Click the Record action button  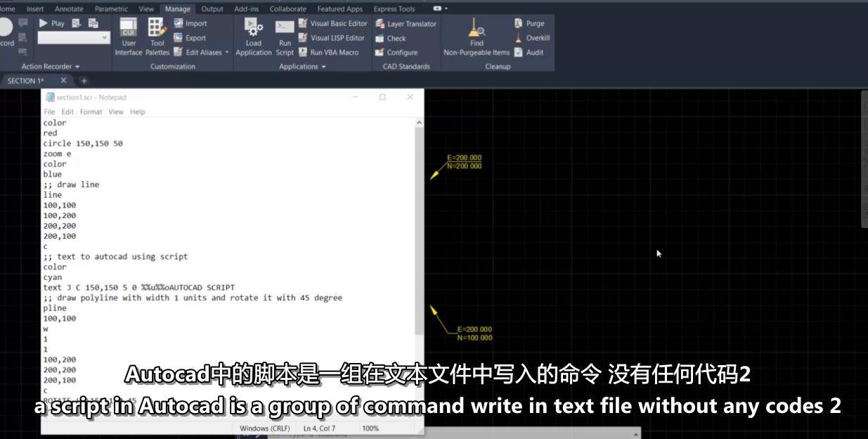6,33
